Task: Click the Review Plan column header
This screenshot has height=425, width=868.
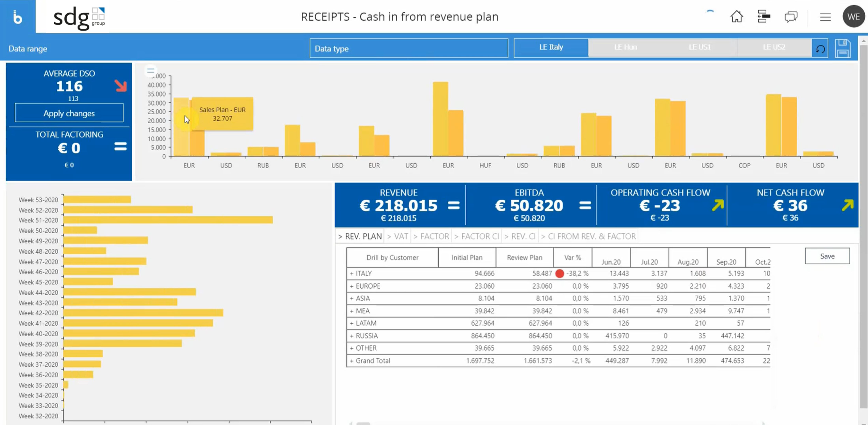Action: pos(525,258)
